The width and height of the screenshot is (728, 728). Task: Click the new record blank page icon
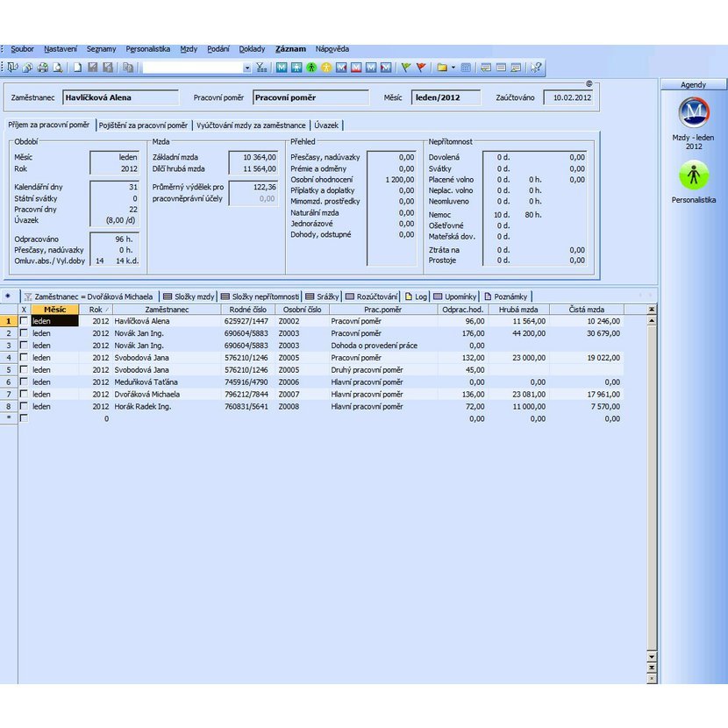coord(78,68)
